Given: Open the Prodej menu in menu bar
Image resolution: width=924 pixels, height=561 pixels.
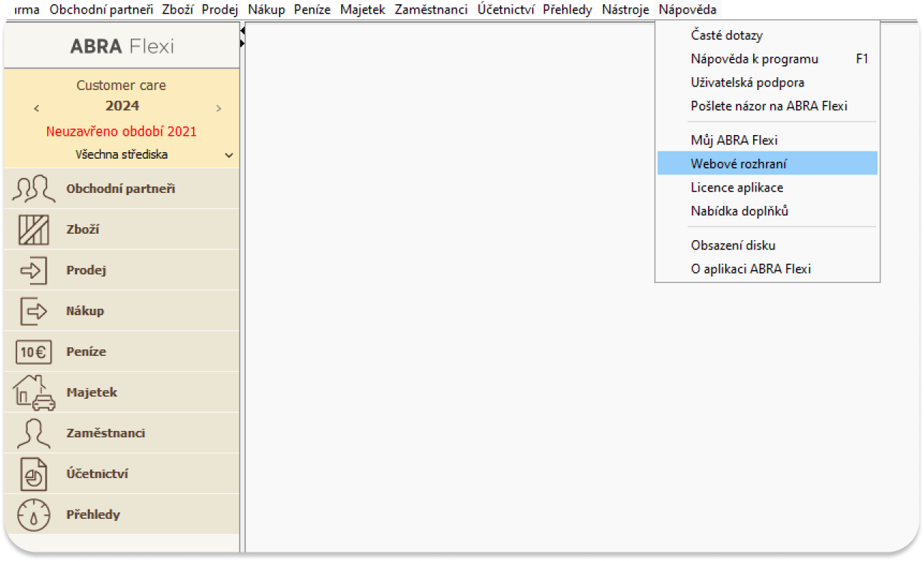Looking at the screenshot, I should (x=220, y=10).
